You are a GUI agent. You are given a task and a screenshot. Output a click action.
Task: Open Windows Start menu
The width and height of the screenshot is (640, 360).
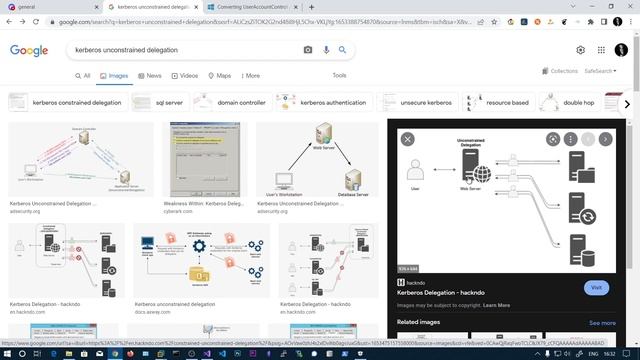[x=7, y=353]
